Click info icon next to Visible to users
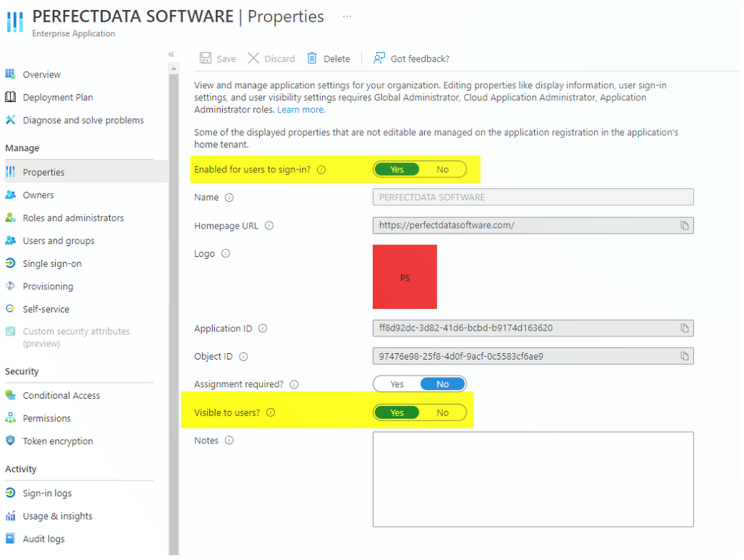Viewport: 744px width, 560px height. click(x=271, y=412)
